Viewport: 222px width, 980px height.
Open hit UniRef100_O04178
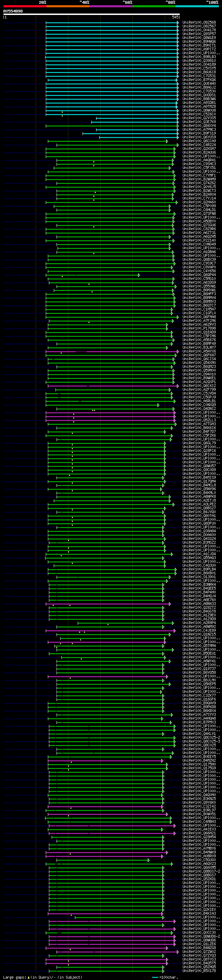coord(199,30)
